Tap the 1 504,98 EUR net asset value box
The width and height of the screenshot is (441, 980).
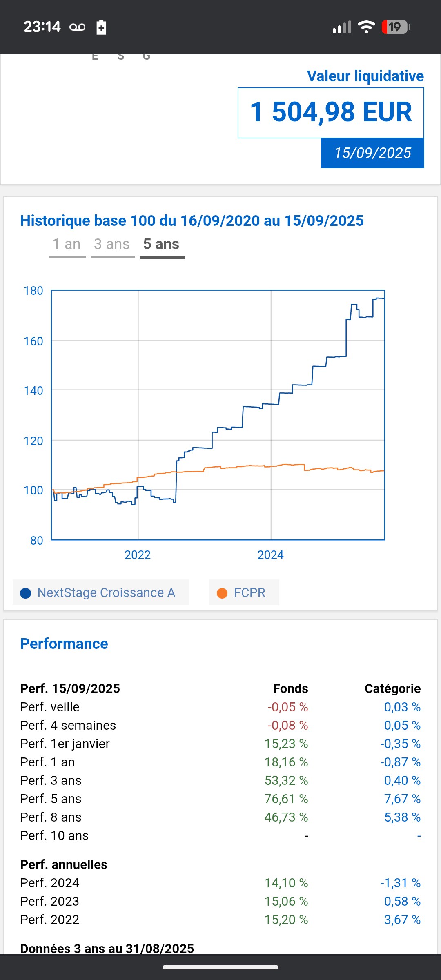(331, 113)
